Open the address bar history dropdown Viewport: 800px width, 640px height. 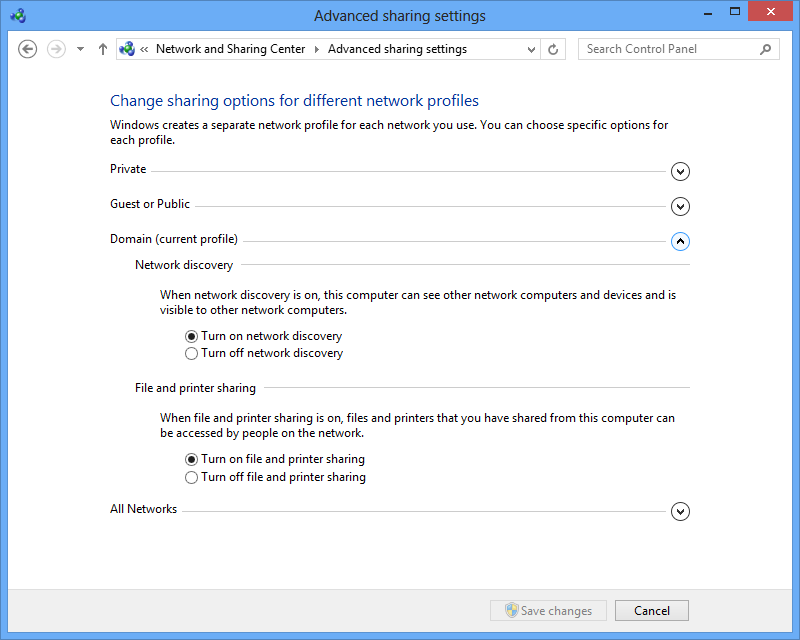click(x=531, y=50)
